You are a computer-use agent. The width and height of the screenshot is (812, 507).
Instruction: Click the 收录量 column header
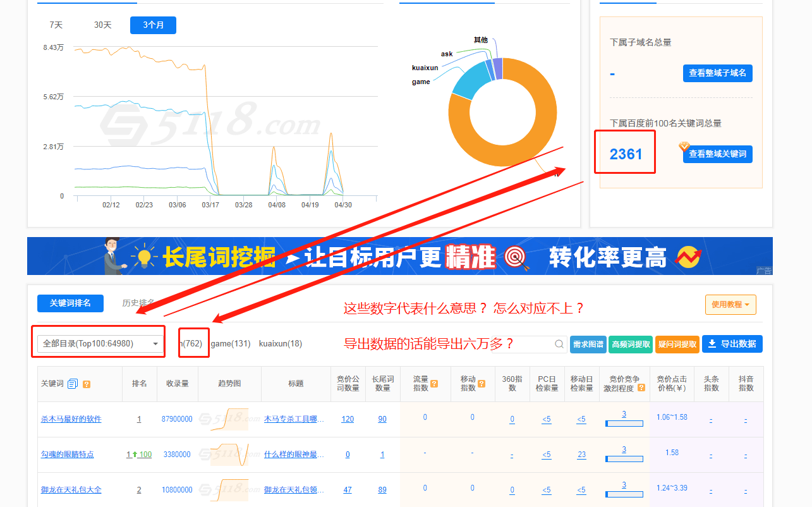click(178, 384)
